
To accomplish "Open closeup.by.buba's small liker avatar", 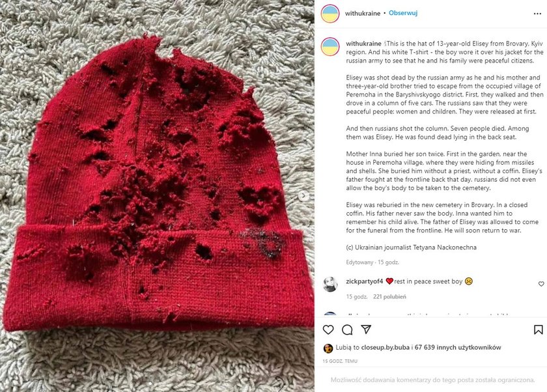I will pyautogui.click(x=328, y=348).
